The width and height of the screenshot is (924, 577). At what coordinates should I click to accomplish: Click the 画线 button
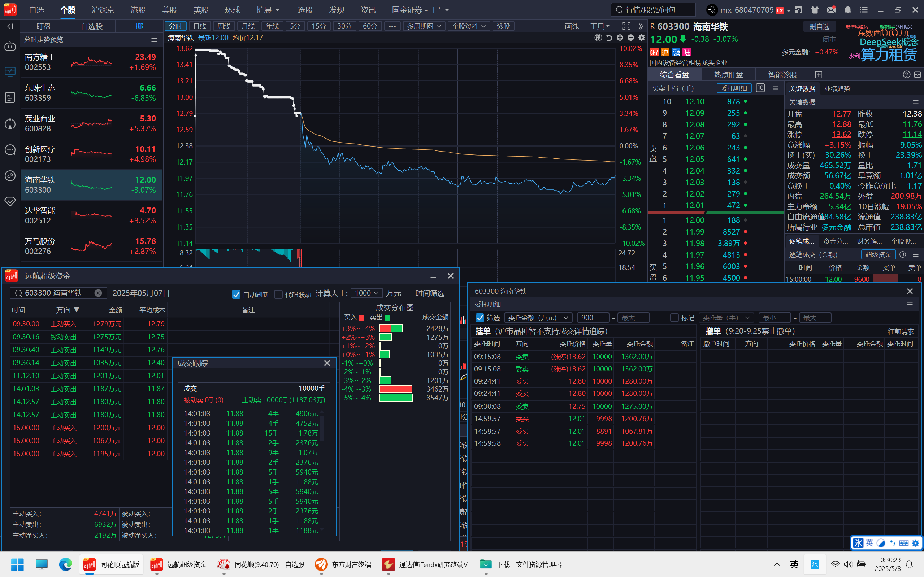572,26
